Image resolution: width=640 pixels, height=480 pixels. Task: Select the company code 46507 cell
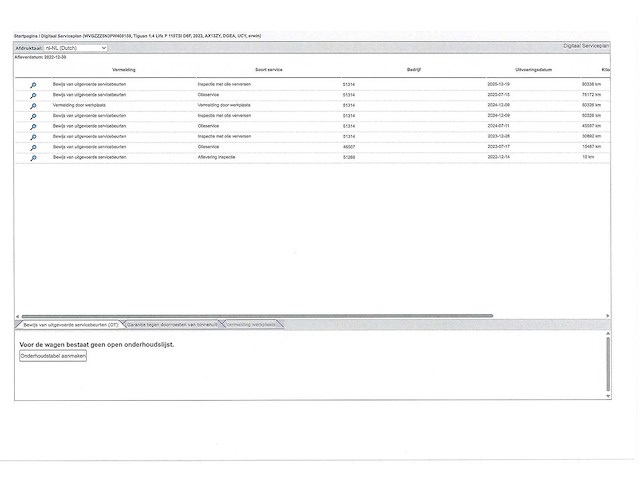pos(349,147)
